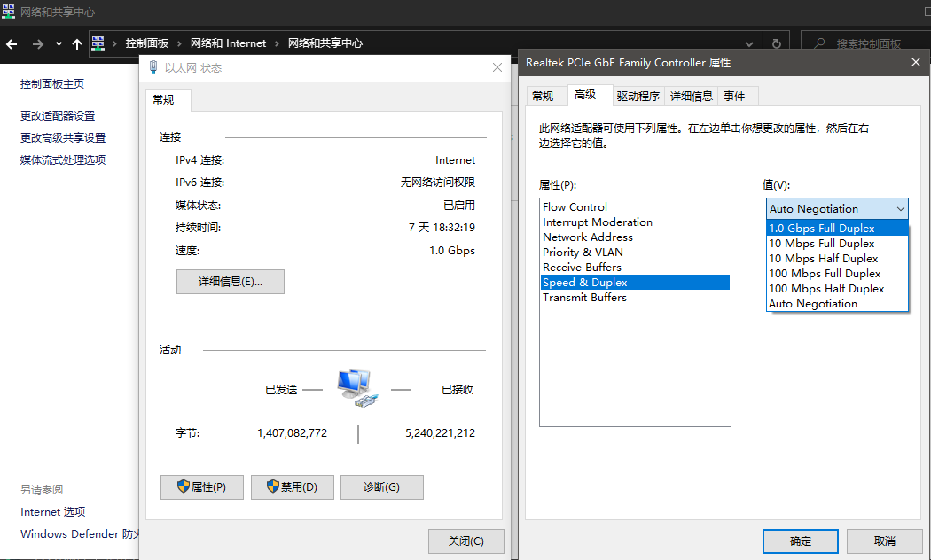Focus the 搜索控制面板 search field
The width and height of the screenshot is (931, 560).
click(866, 43)
